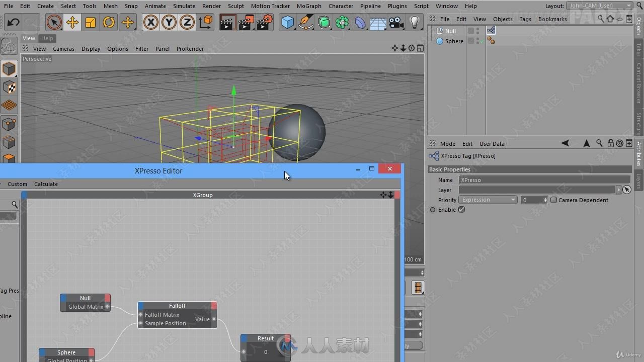Select the Null object in tree
Image resolution: width=644 pixels, height=362 pixels.
(x=450, y=31)
